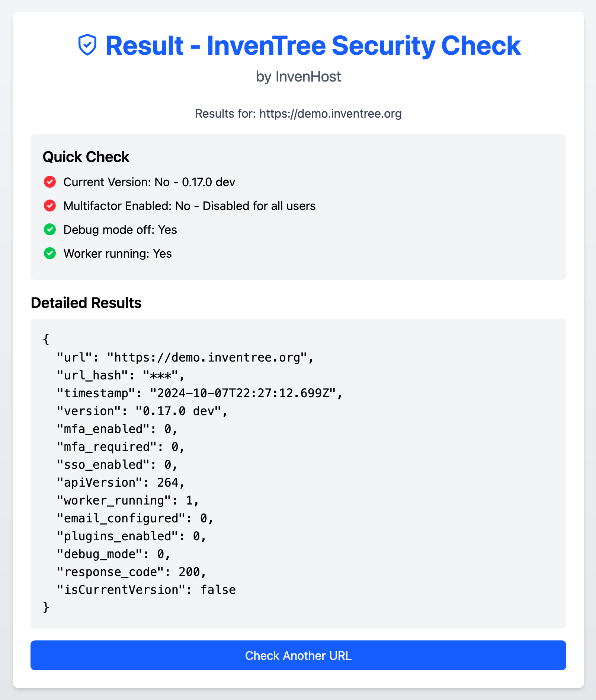Click inside the gray Detailed Results JSON panel

(298, 473)
